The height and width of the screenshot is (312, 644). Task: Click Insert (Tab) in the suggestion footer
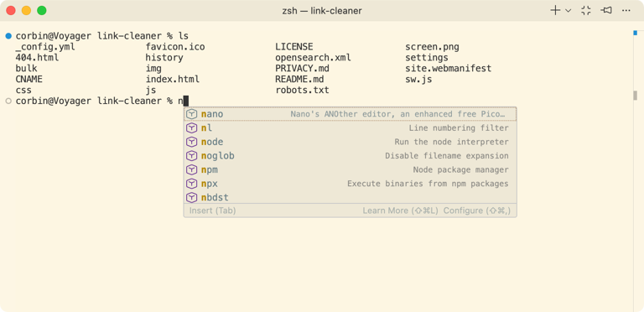[x=212, y=211]
